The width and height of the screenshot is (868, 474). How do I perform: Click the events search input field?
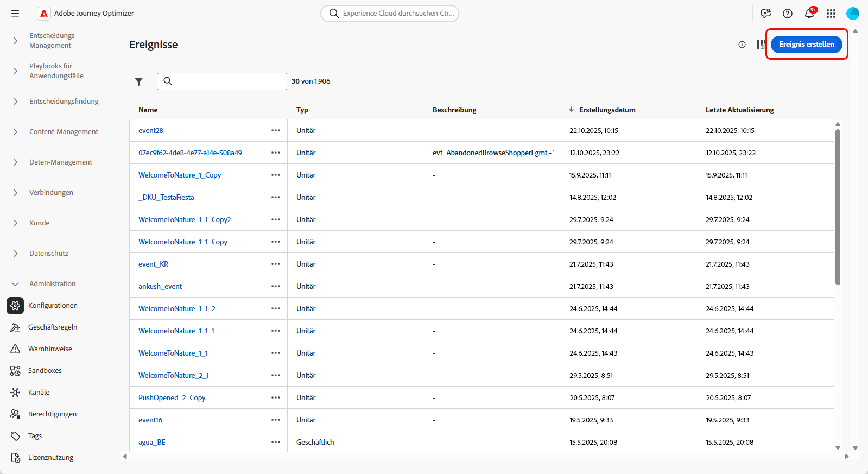coord(228,81)
